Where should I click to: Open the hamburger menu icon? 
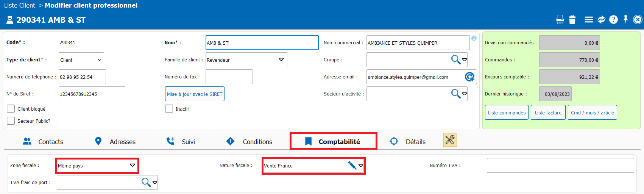pos(589,20)
